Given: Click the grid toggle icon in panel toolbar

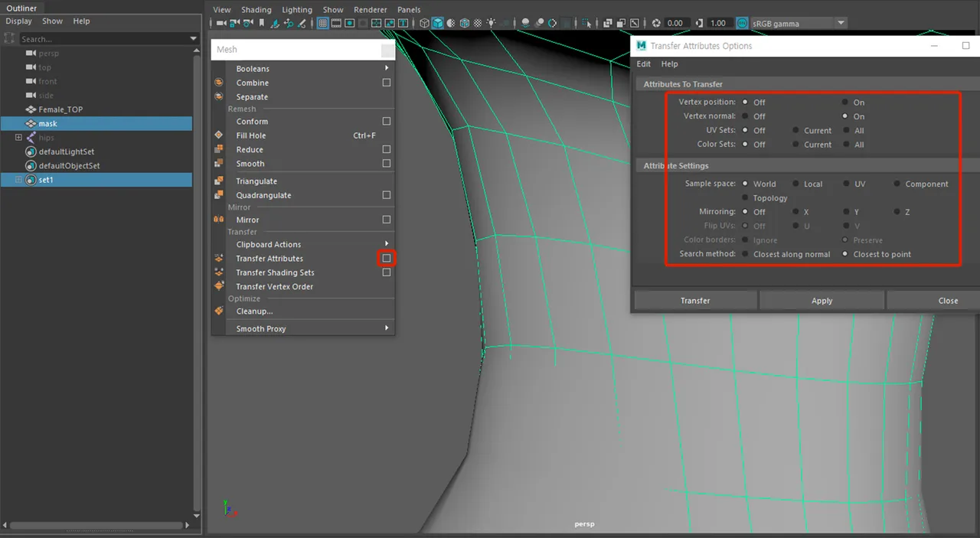Looking at the screenshot, I should coord(322,23).
